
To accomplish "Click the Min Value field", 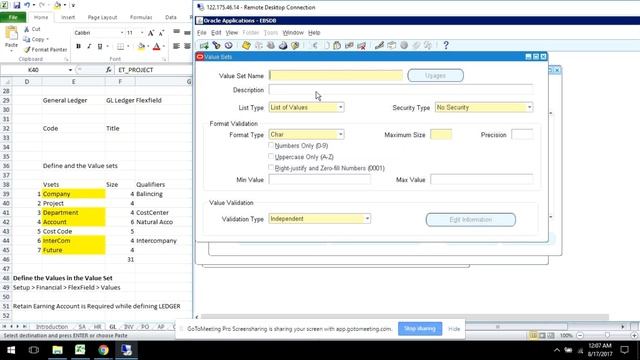I will pos(320,180).
